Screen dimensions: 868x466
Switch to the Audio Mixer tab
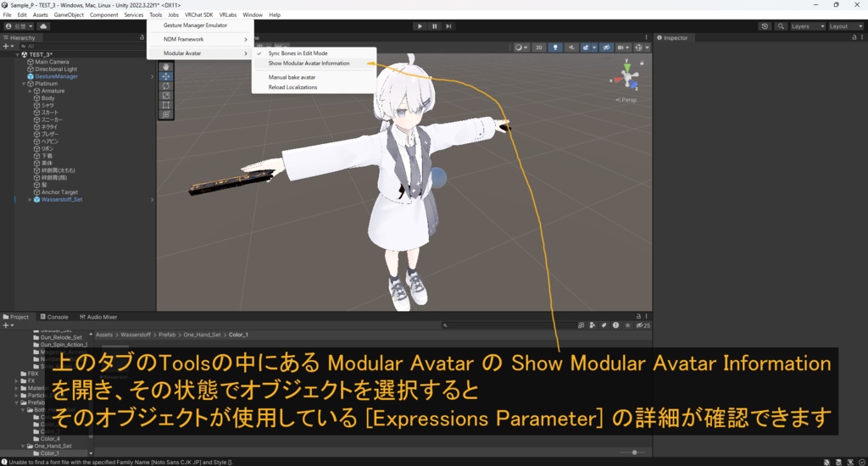click(98, 317)
